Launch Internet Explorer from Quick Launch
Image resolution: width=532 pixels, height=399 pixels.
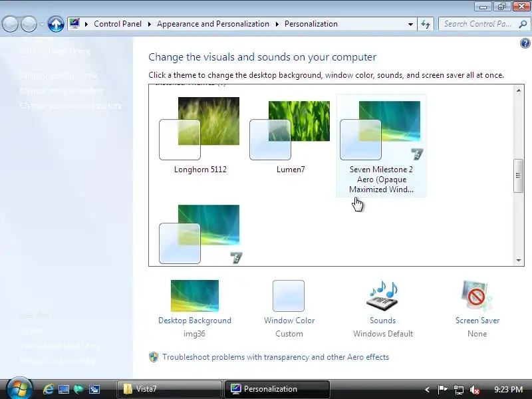click(x=49, y=389)
